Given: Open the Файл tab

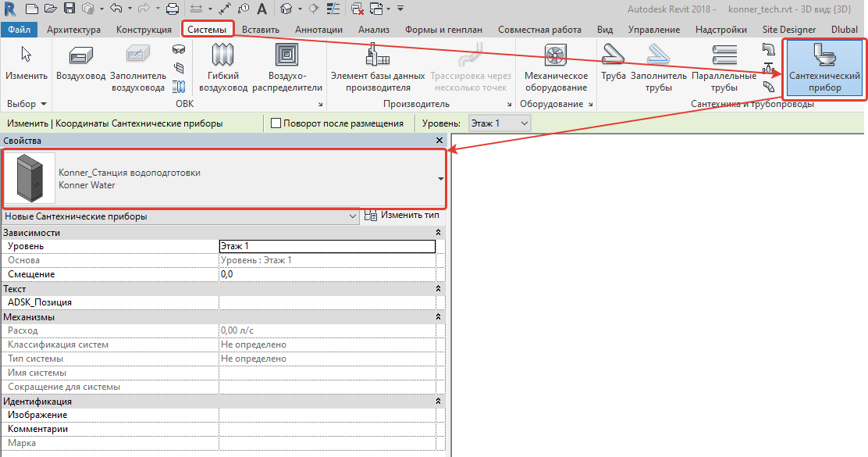Looking at the screenshot, I should (20, 30).
